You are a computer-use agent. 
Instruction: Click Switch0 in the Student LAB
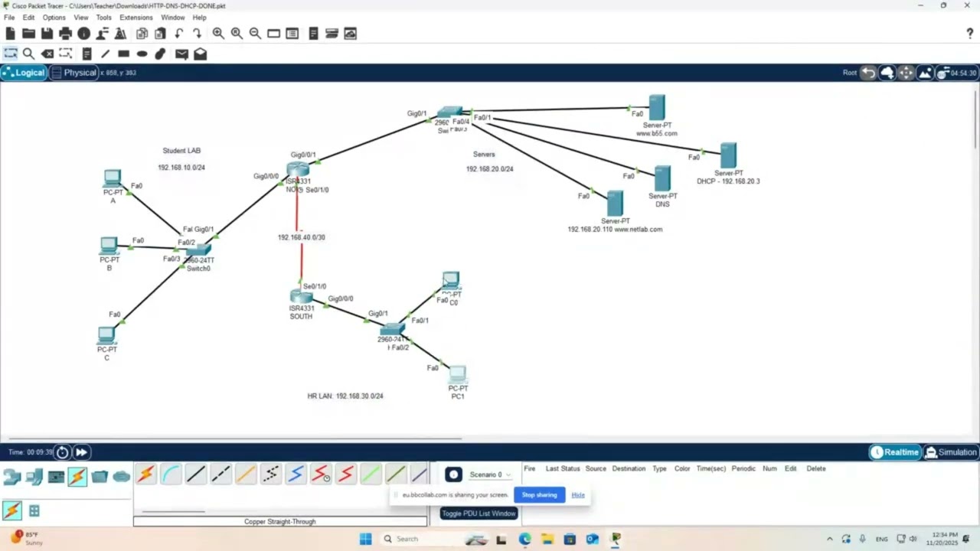198,250
